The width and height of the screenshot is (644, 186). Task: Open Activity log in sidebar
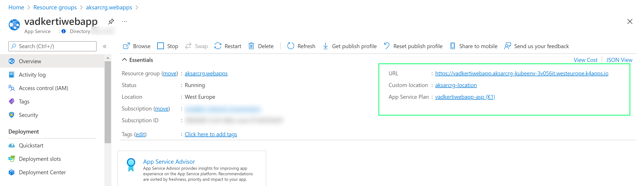tap(32, 75)
